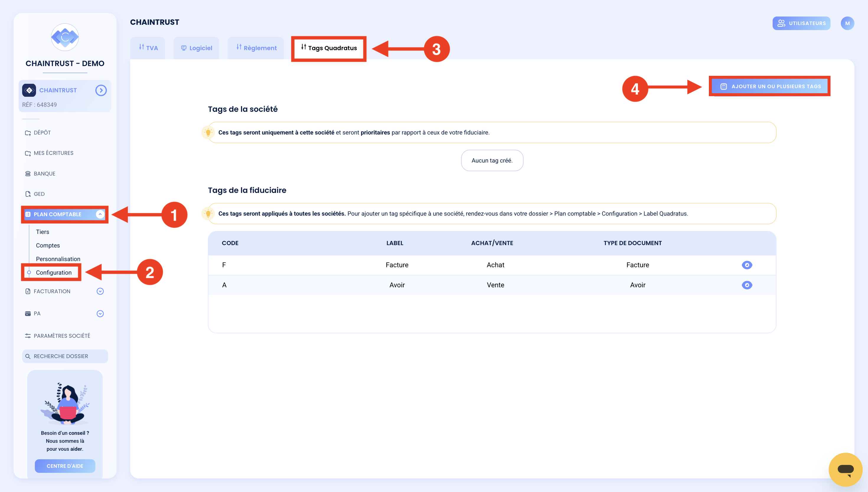Screen dimensions: 868x492
Task: Click the calendar icon in Ajouter tags button
Action: 724,86
